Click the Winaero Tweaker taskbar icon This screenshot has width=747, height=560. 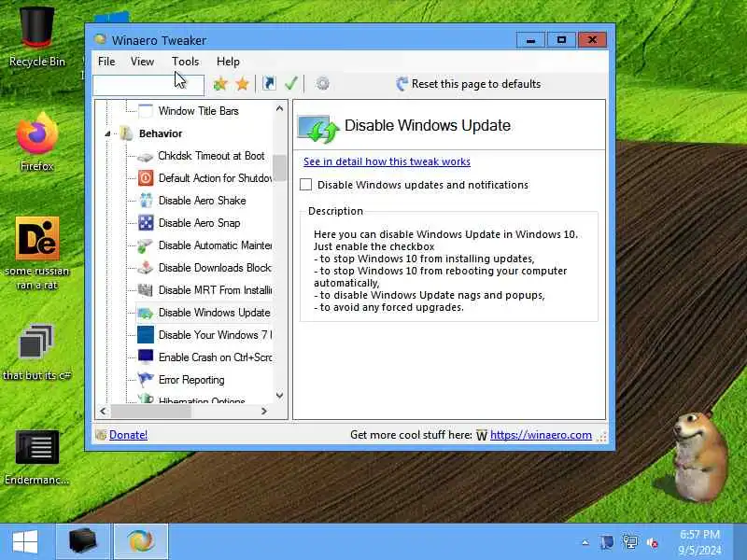pyautogui.click(x=141, y=541)
